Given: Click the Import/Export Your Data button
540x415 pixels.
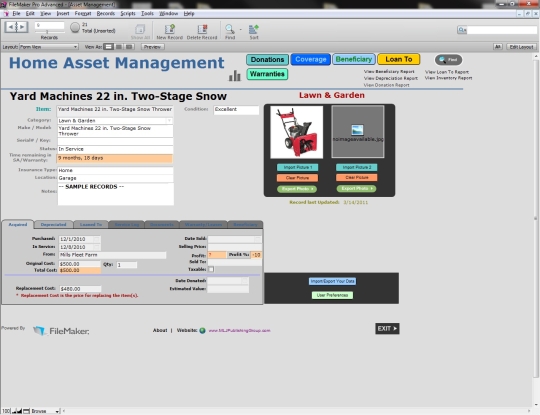Looking at the screenshot, I should [x=332, y=281].
